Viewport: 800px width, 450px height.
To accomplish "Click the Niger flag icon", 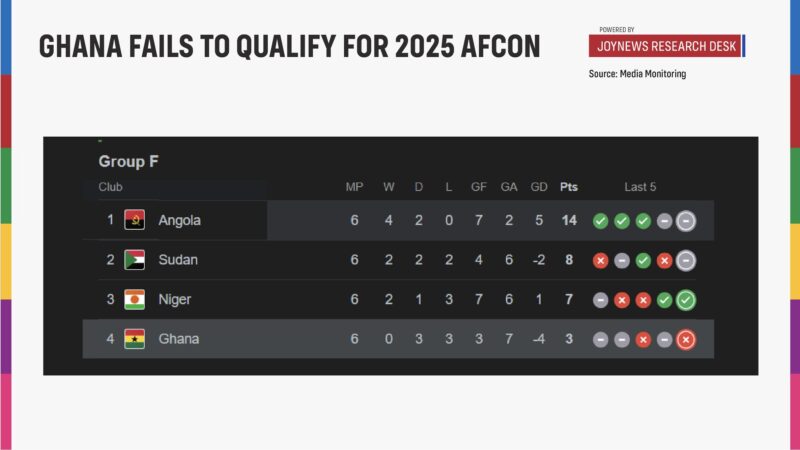I will point(134,299).
